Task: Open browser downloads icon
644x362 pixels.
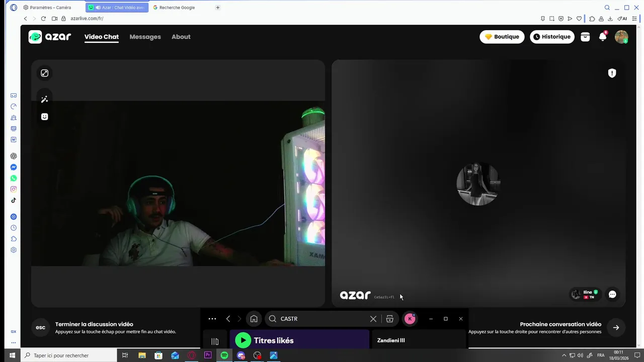Action: coord(610,19)
